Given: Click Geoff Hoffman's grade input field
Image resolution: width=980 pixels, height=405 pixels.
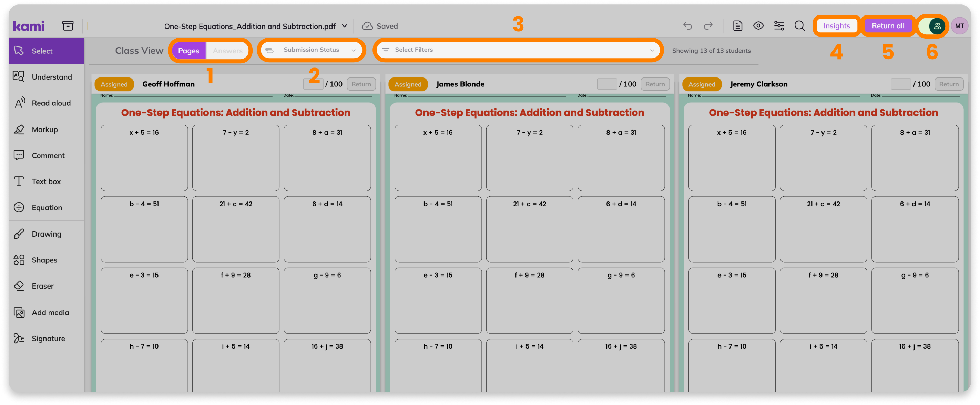Looking at the screenshot, I should (313, 84).
